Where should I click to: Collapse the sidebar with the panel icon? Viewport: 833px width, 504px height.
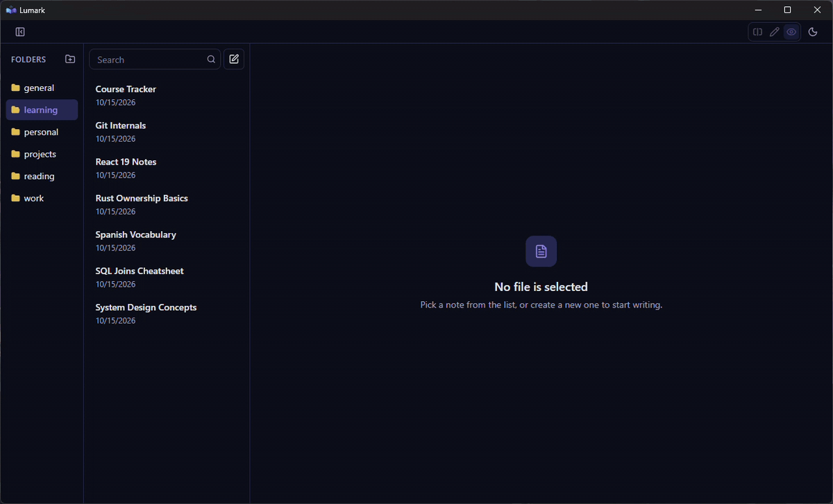click(x=20, y=32)
